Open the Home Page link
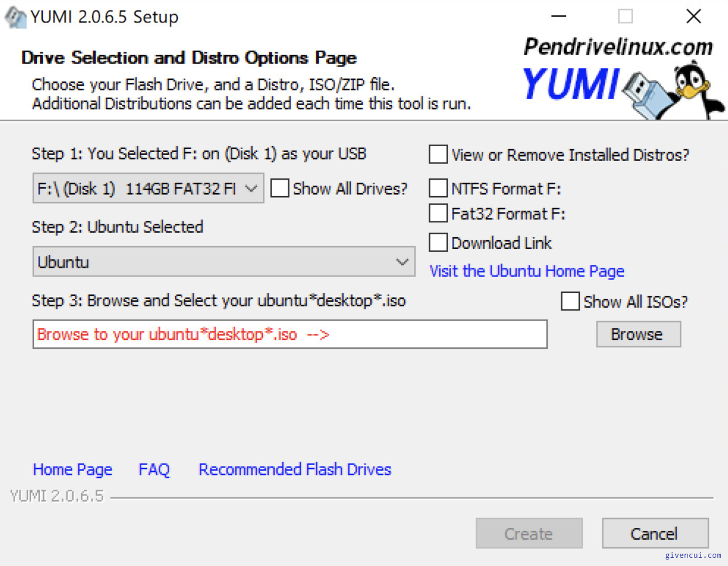 [x=73, y=470]
